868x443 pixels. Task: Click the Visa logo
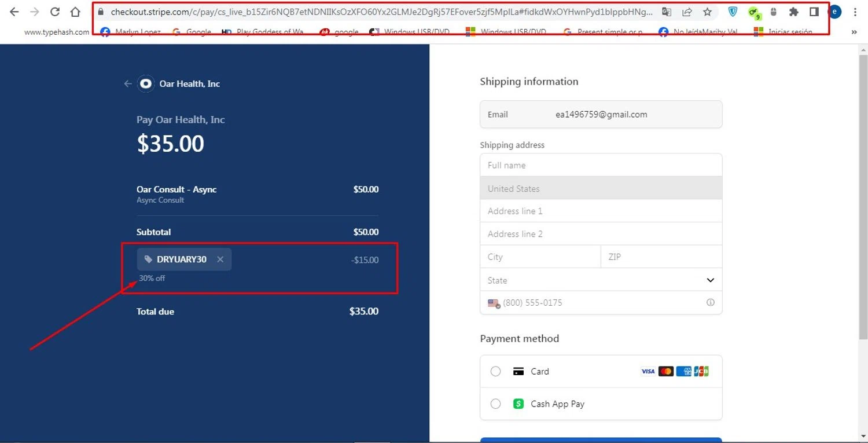(x=648, y=371)
